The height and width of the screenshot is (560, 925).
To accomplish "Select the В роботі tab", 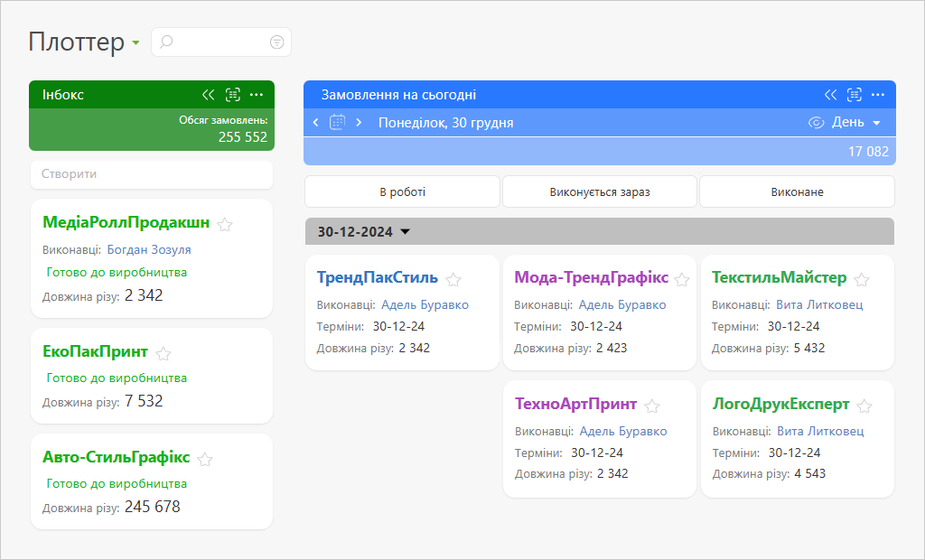I will click(402, 191).
